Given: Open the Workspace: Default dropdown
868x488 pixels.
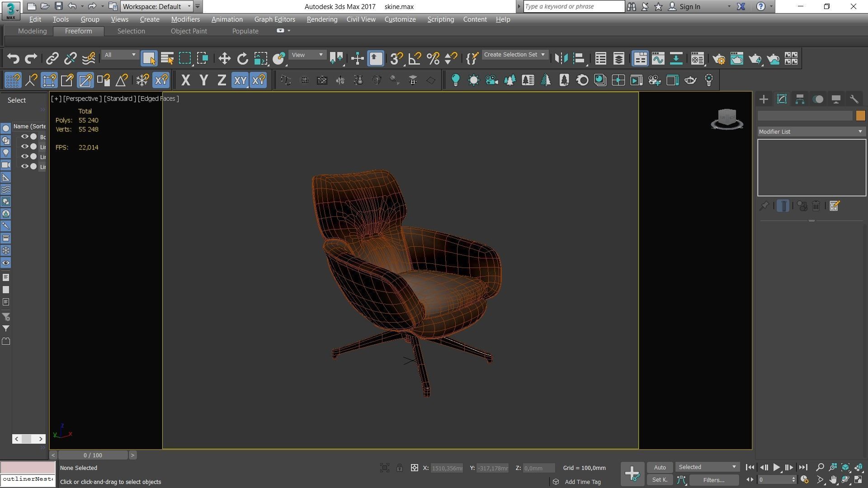Looking at the screenshot, I should click(156, 7).
